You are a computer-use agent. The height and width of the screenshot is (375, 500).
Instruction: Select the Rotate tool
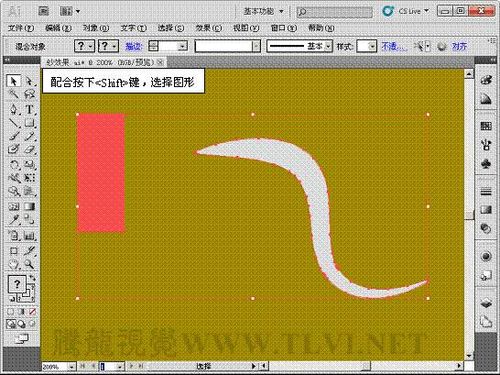[x=13, y=164]
